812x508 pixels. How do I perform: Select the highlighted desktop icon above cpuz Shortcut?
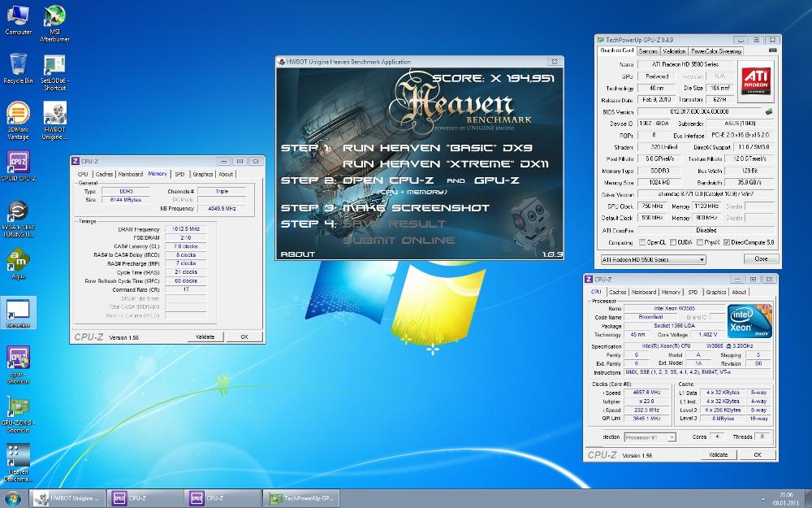tap(18, 313)
